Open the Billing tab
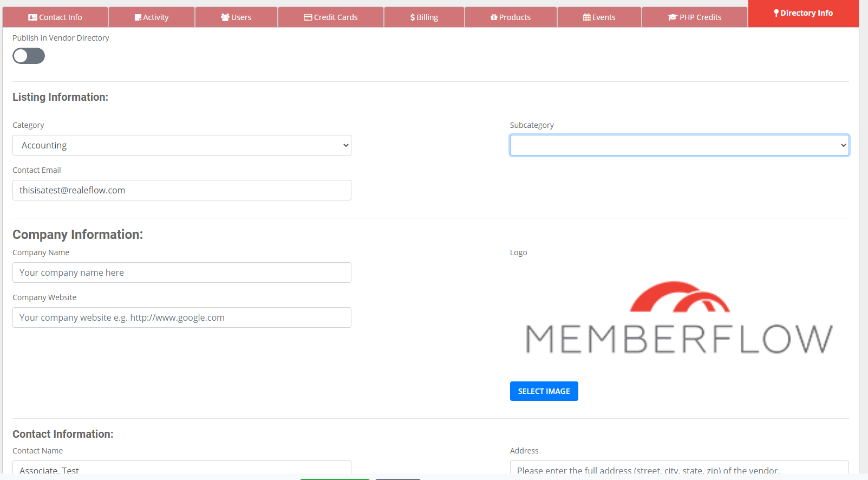Image resolution: width=868 pixels, height=480 pixels. point(424,17)
